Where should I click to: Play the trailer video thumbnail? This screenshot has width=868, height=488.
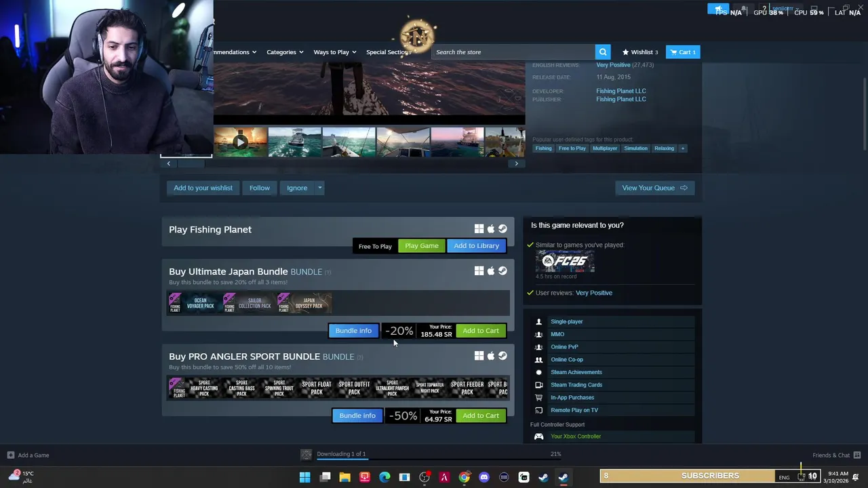[241, 142]
